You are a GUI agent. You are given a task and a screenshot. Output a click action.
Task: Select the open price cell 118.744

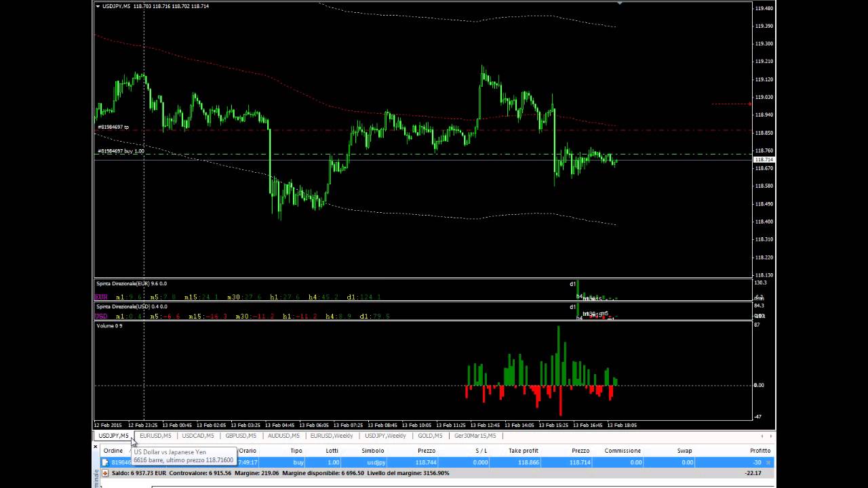[x=426, y=462]
